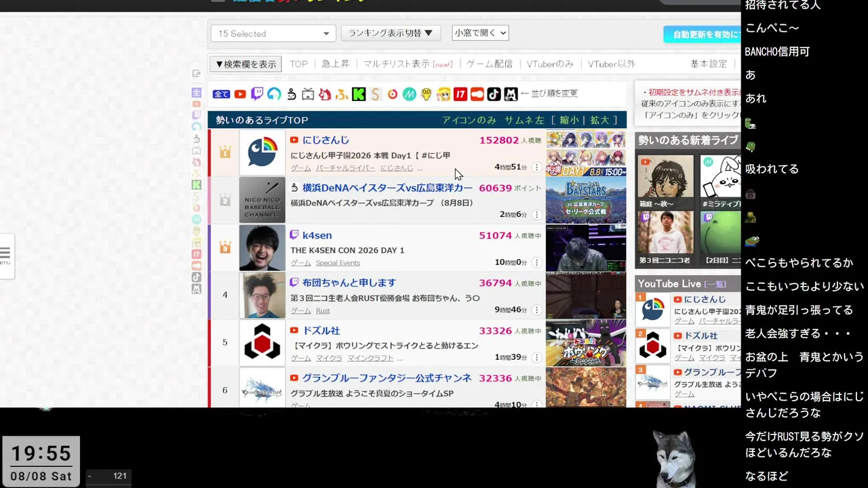Open options menu for にじさんじ stream row

click(536, 167)
